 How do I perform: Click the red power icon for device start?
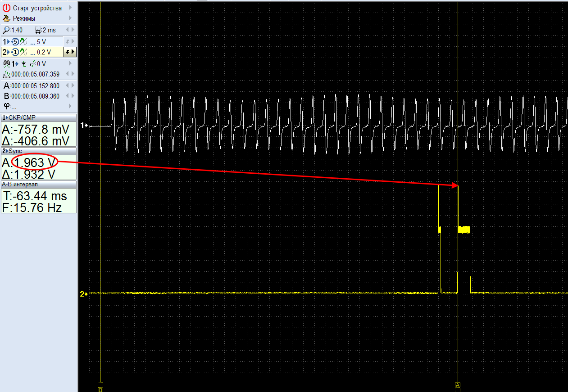(6, 8)
